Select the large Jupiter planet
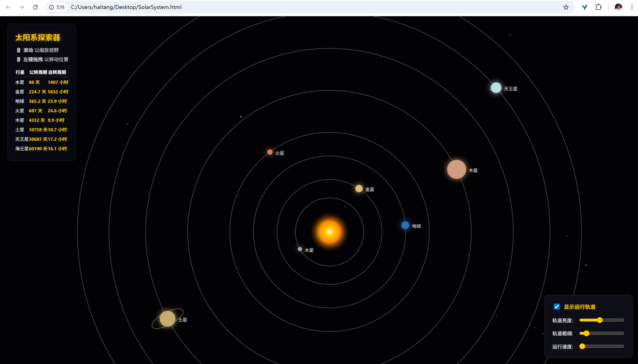 click(x=456, y=169)
